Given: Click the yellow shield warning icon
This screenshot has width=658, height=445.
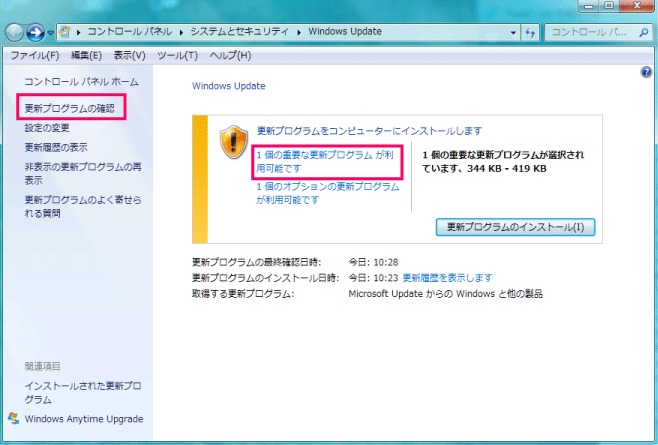Looking at the screenshot, I should point(234,142).
